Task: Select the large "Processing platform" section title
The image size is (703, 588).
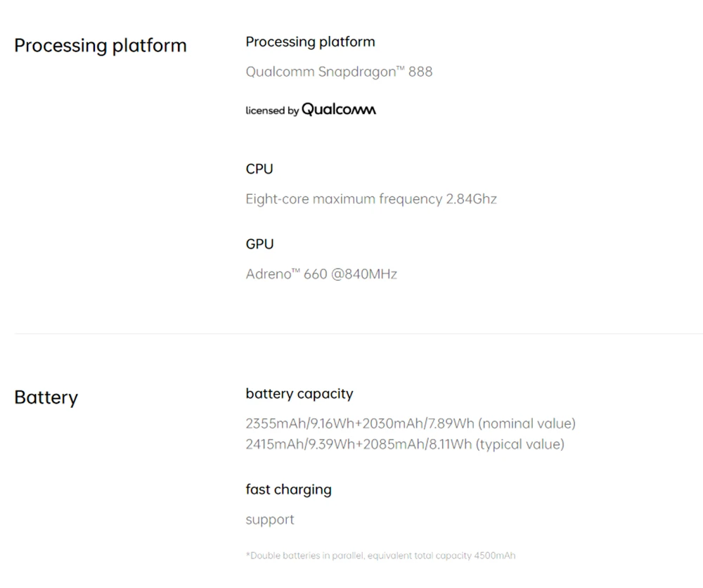Action: click(101, 46)
